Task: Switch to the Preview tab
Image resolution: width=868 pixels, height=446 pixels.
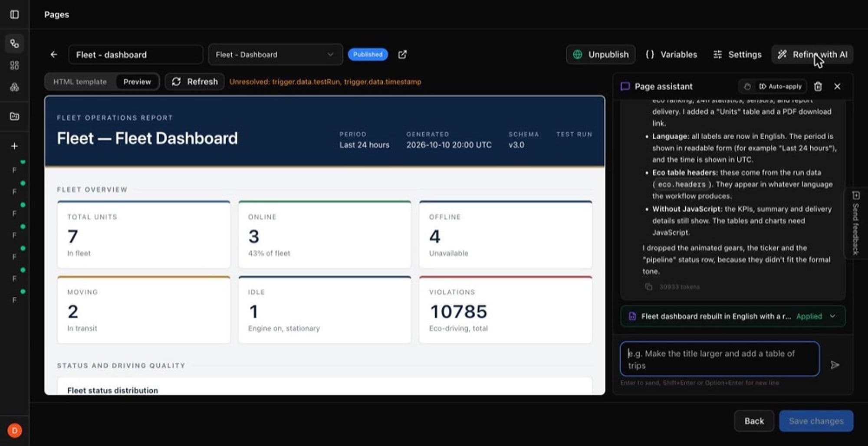Action: pos(137,82)
